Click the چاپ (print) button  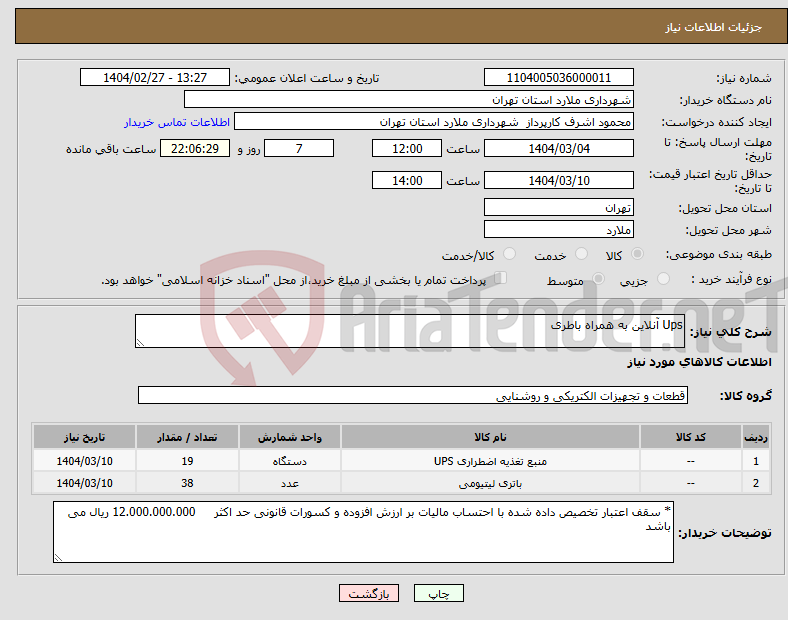pyautogui.click(x=438, y=593)
